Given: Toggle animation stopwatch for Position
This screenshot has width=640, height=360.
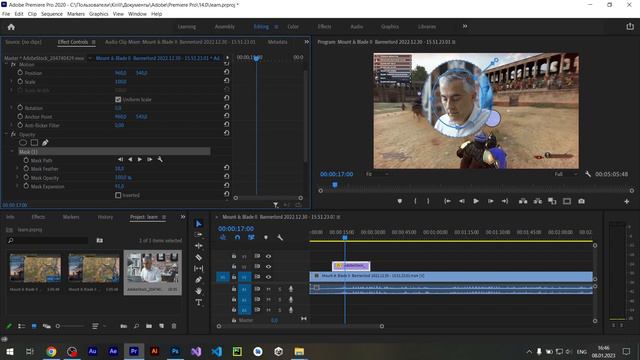Looking at the screenshot, I should 20,73.
